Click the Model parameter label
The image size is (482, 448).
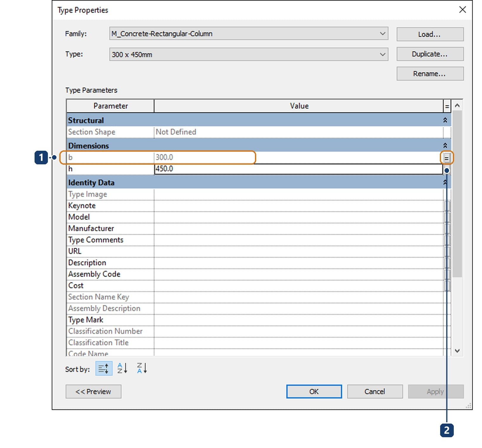79,217
